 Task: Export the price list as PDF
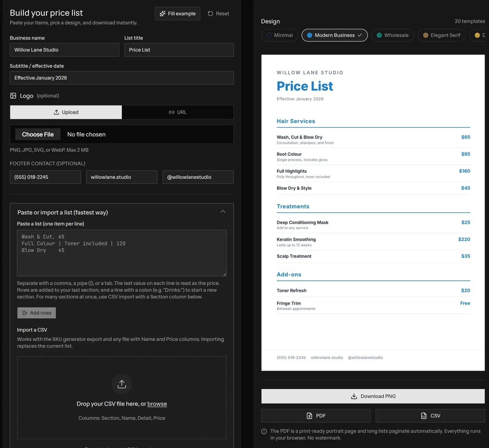point(316,416)
